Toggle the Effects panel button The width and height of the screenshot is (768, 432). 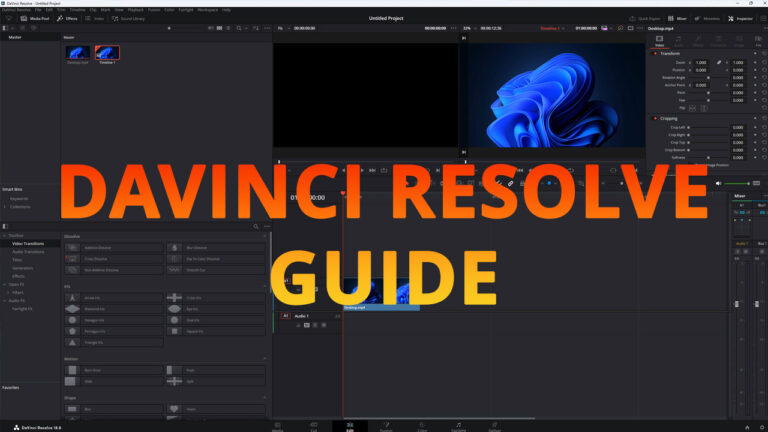(67, 19)
